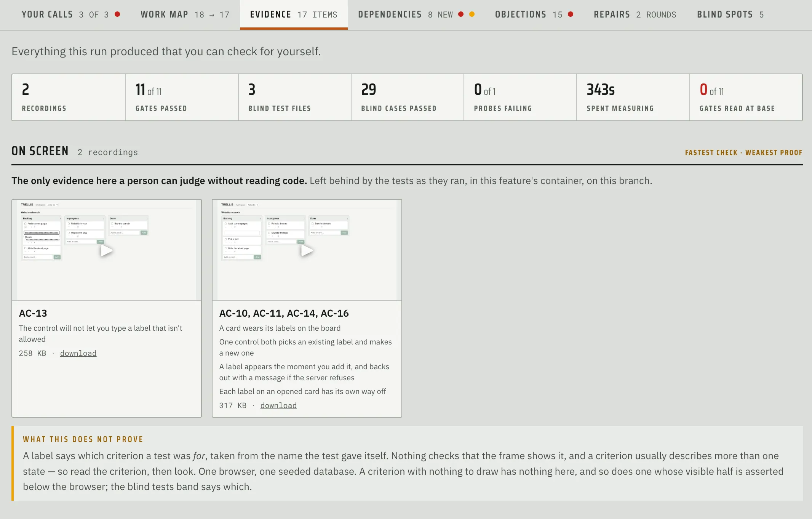
Task: Play the AC-13 recording
Action: tap(106, 250)
